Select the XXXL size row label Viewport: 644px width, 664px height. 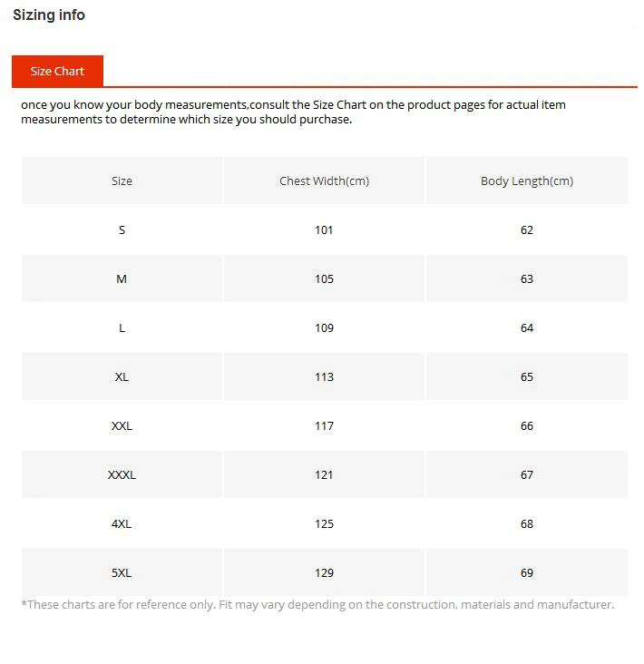pyautogui.click(x=122, y=475)
